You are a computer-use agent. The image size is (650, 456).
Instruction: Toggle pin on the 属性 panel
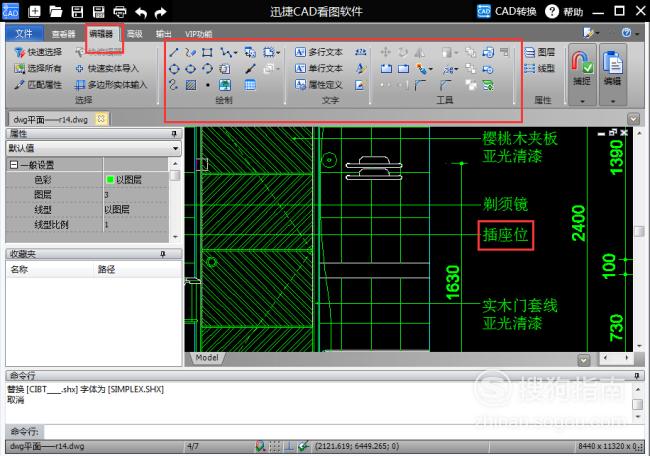(x=175, y=134)
